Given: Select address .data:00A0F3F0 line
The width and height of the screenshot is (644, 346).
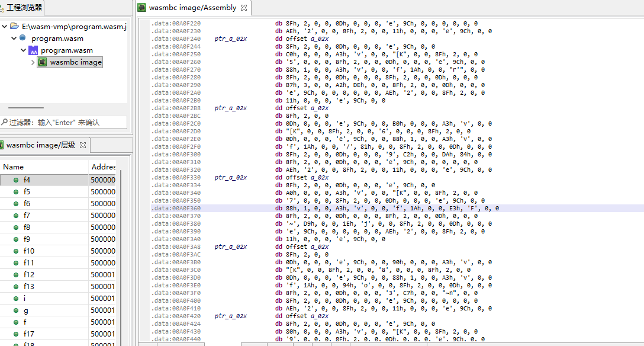Looking at the screenshot, I should pos(176,293).
